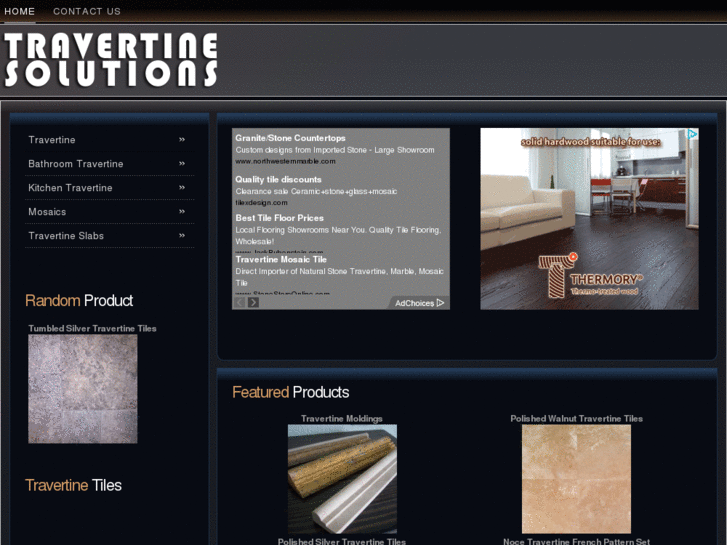Open the Best Tile Floor Prices ad
The height and width of the screenshot is (545, 727).
tap(279, 218)
